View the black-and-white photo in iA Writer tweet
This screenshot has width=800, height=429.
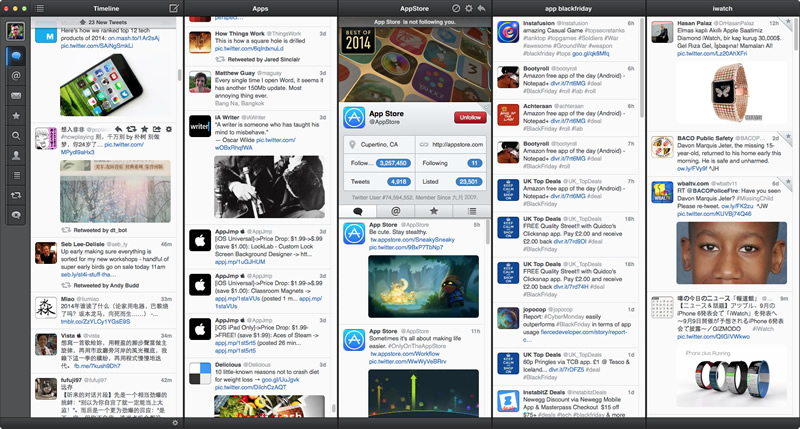(269, 187)
